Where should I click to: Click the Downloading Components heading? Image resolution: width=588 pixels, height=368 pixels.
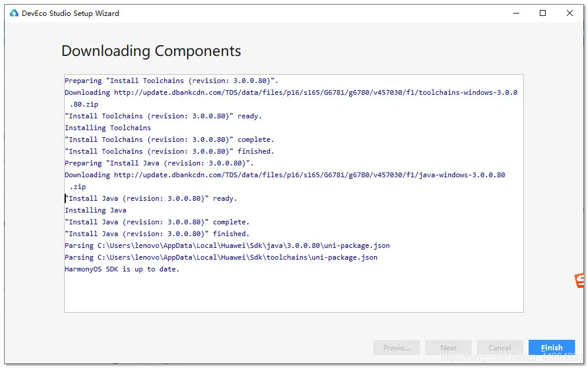pyautogui.click(x=151, y=51)
